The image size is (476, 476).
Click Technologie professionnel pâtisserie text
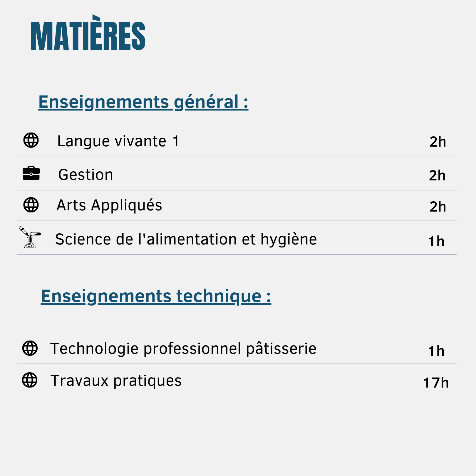click(x=183, y=348)
